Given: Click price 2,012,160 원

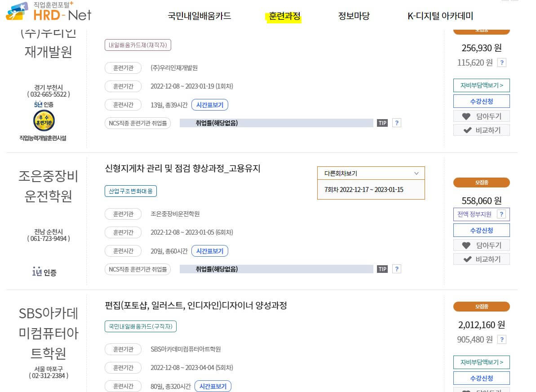Looking at the screenshot, I should coord(481,325).
